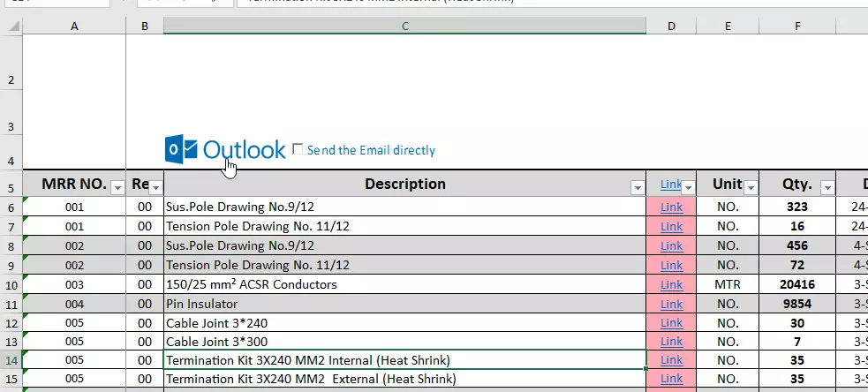Click MRR number 003 cell
Viewport: 868px width, 392px height.
pyautogui.click(x=74, y=284)
